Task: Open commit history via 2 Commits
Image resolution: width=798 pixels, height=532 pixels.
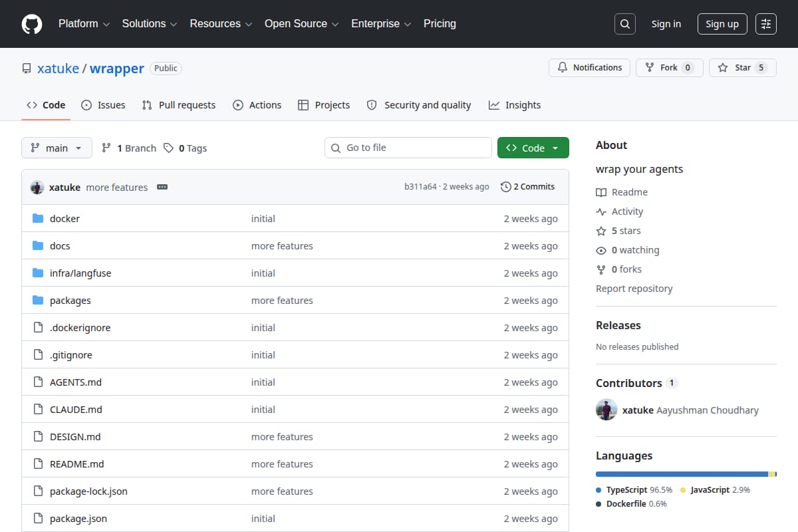Action: [527, 187]
